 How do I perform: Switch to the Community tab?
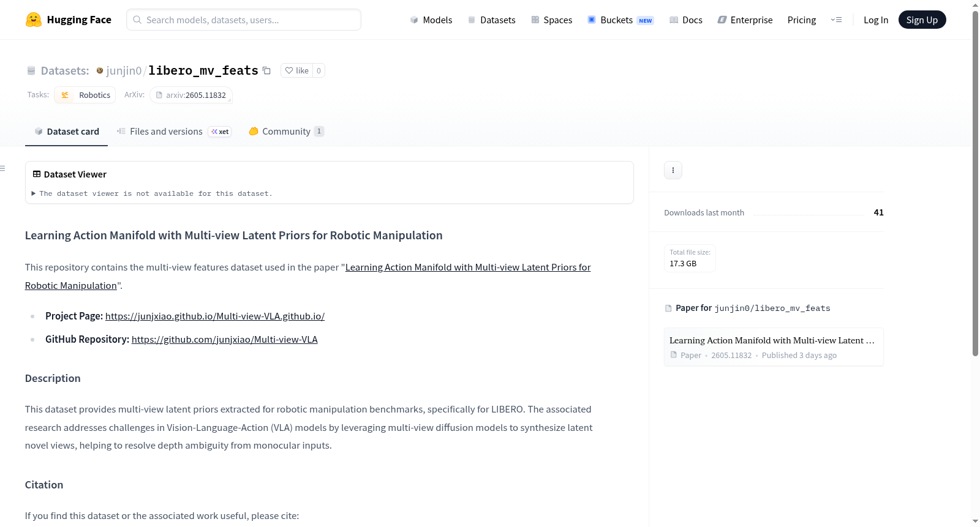[x=286, y=132]
